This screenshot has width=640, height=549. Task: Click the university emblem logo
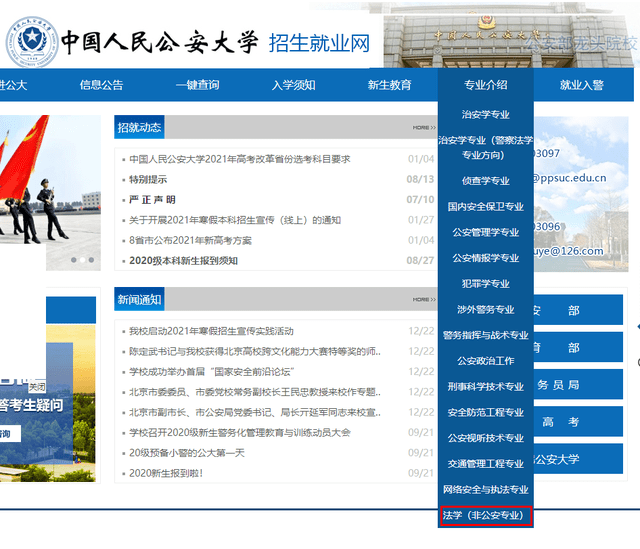point(32,42)
